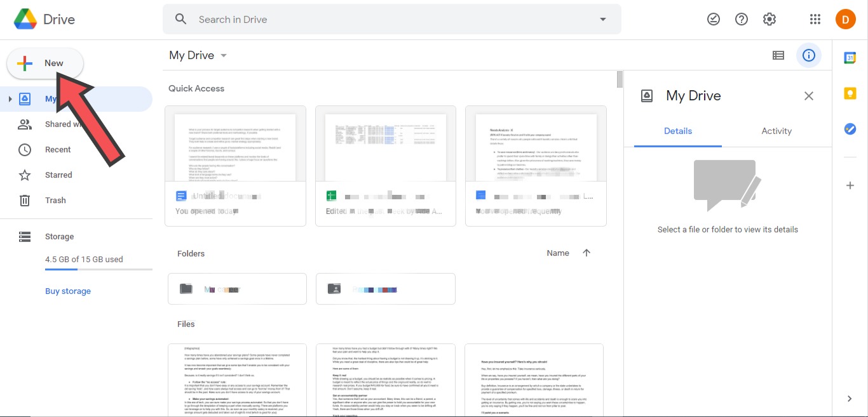
Task: Open the Help question mark icon
Action: (742, 20)
